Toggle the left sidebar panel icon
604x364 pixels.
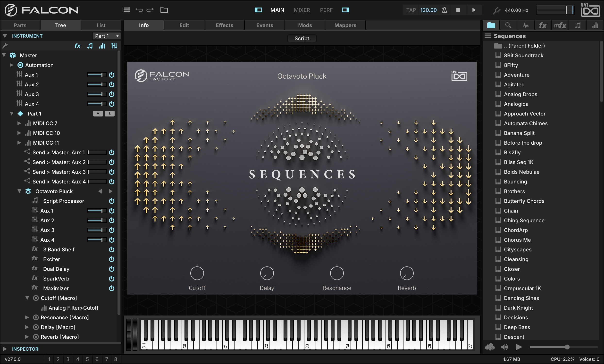pyautogui.click(x=258, y=10)
